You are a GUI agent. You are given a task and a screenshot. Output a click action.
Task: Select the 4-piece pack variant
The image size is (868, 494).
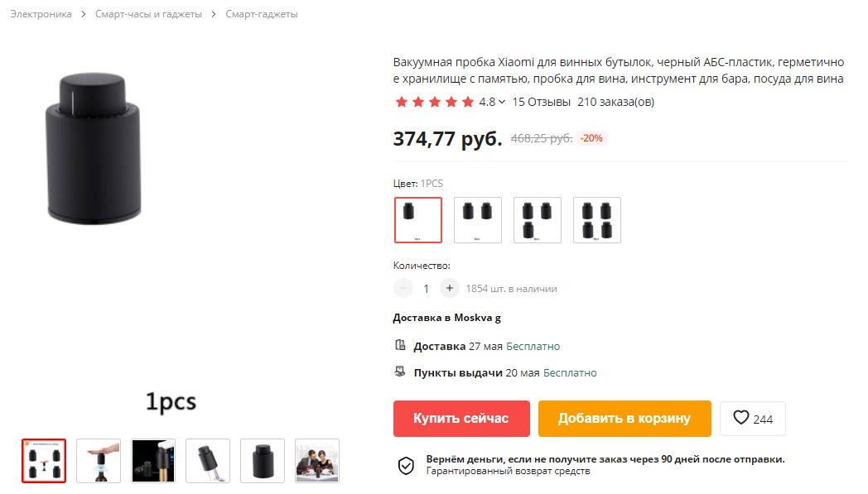(x=597, y=219)
